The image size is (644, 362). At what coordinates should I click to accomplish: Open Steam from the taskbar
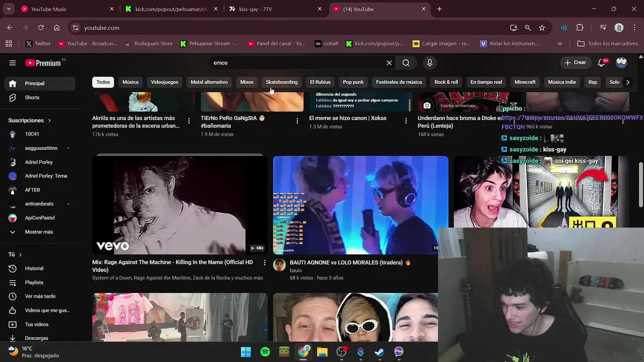point(379,352)
